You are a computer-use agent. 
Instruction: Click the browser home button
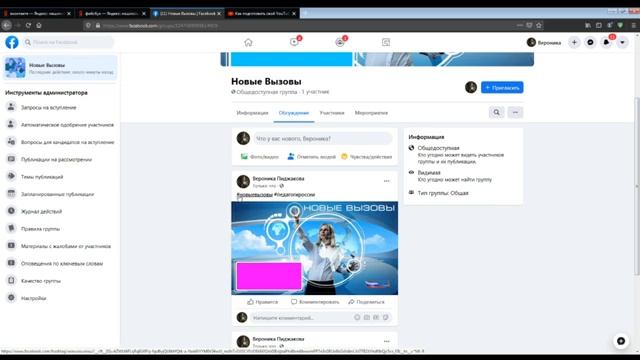[x=39, y=25]
